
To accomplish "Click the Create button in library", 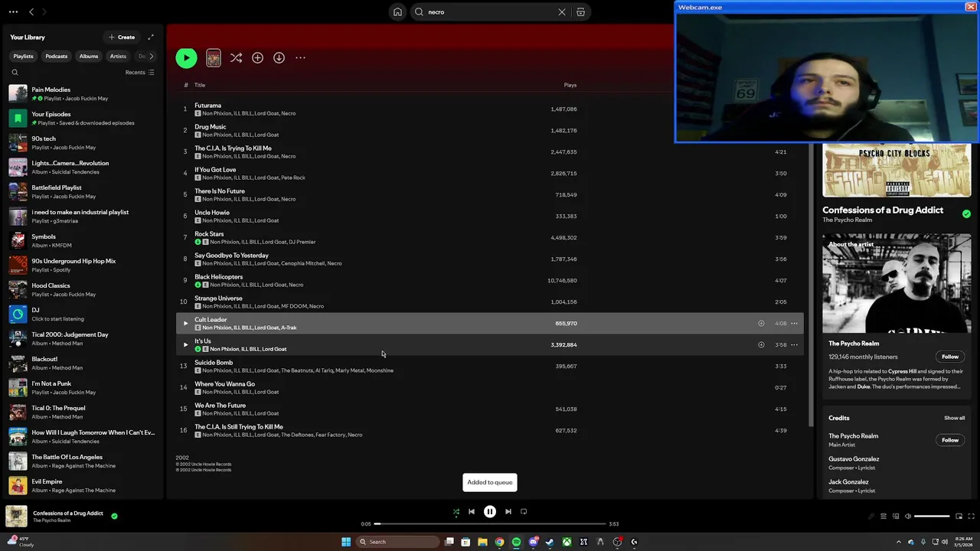I will tap(122, 37).
